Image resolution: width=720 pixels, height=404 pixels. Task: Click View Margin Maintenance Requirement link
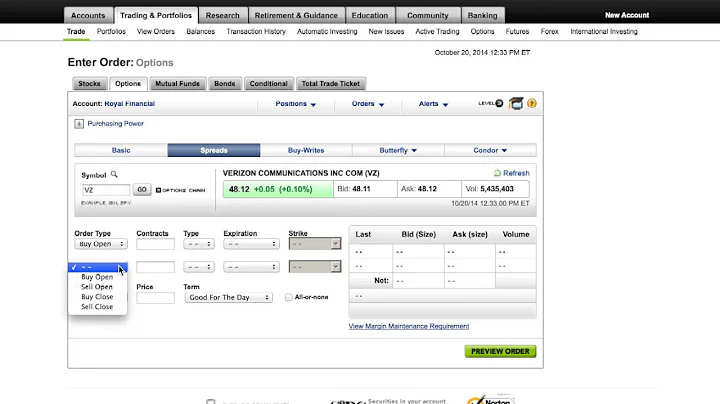pos(409,326)
